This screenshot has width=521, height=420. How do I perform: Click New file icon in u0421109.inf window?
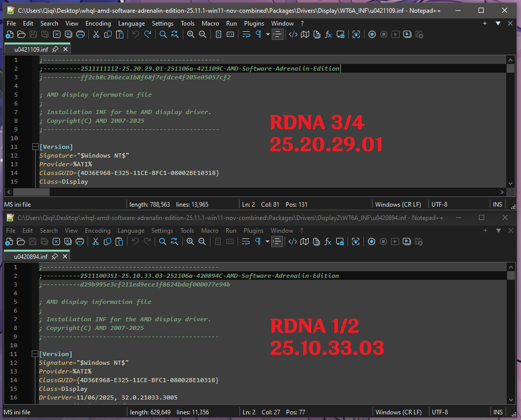click(x=10, y=34)
